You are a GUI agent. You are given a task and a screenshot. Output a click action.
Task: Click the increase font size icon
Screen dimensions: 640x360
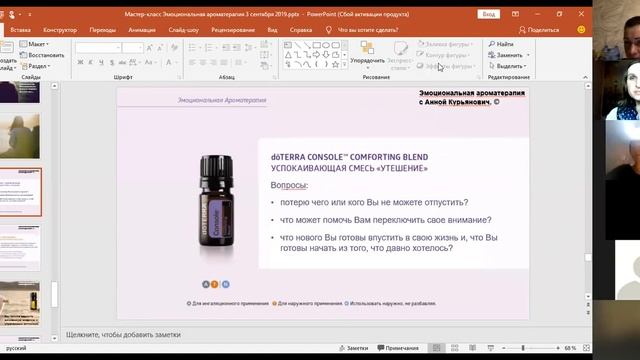coord(150,48)
